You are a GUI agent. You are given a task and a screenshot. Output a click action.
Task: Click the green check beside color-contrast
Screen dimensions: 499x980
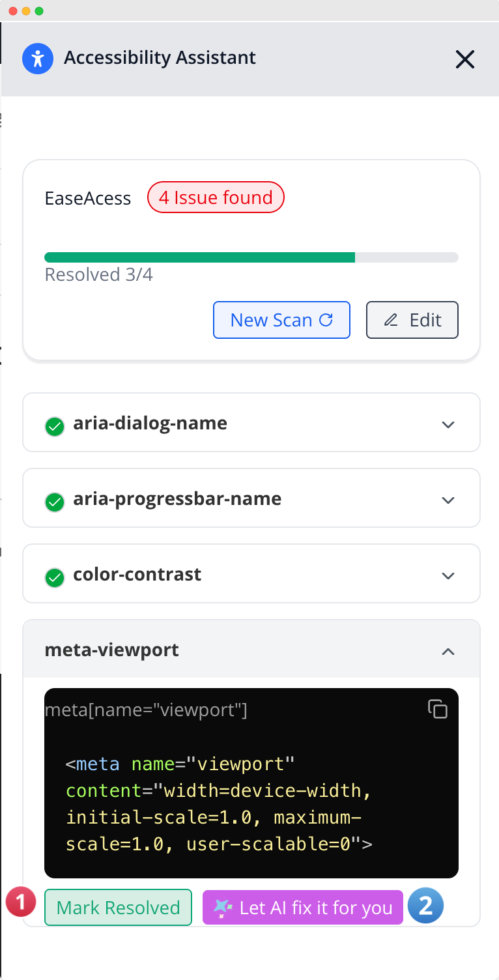[55, 578]
